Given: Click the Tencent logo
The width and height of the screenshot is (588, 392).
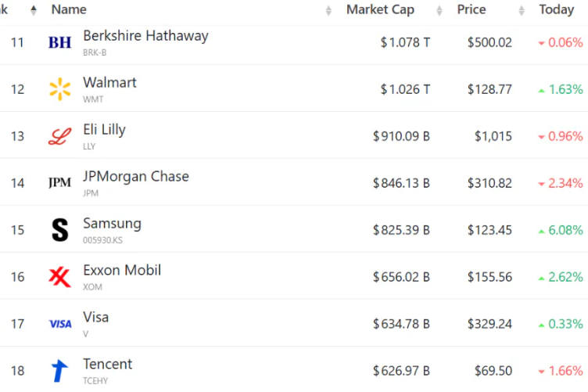Looking at the screenshot, I should click(60, 371).
